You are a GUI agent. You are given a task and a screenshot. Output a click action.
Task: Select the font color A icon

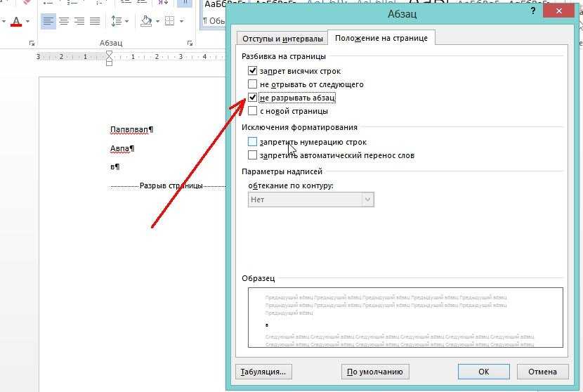coord(16,22)
